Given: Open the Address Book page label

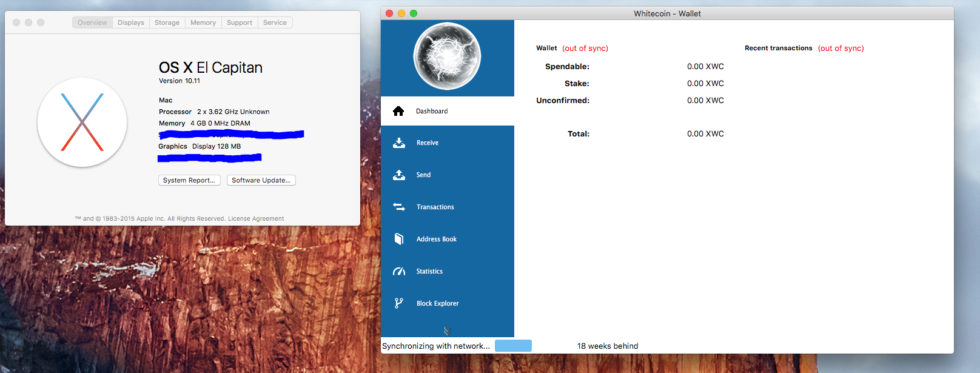Looking at the screenshot, I should click(437, 239).
